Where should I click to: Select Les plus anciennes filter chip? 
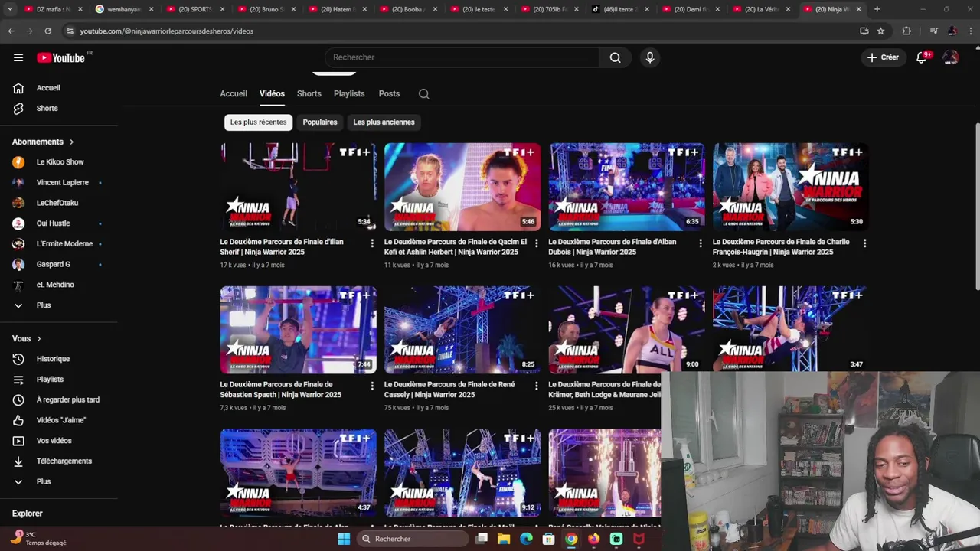click(x=384, y=122)
